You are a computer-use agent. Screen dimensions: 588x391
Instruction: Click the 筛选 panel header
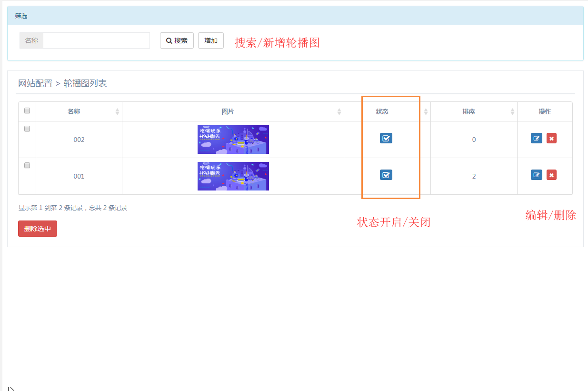click(x=295, y=16)
